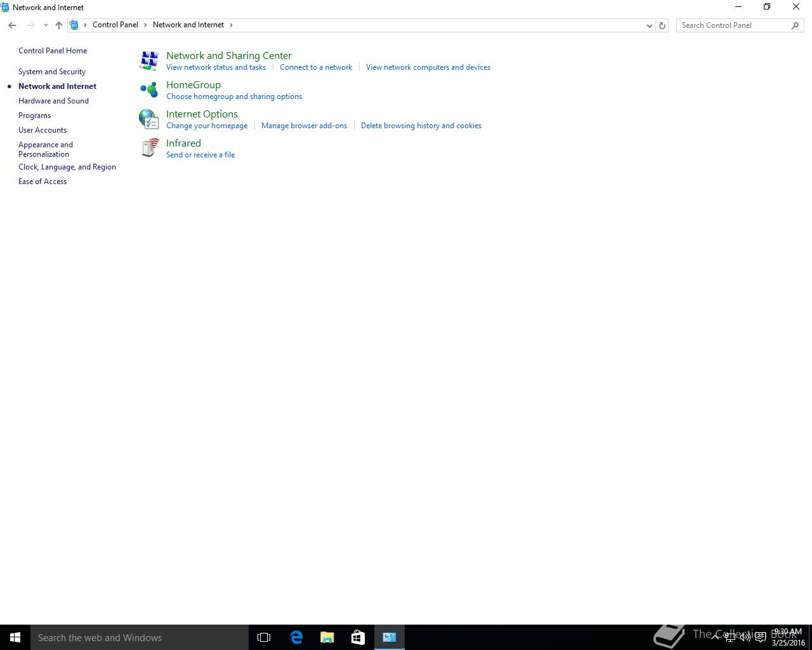Open the volume control in tray
This screenshot has width=812, height=650.
point(745,637)
